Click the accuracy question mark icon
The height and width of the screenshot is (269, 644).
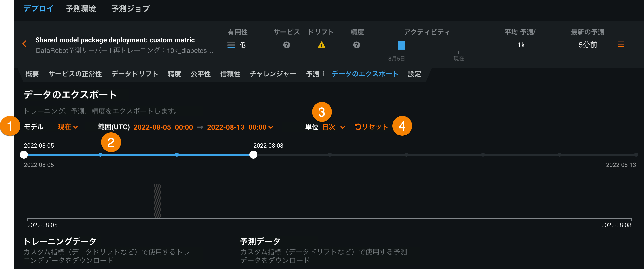click(356, 45)
